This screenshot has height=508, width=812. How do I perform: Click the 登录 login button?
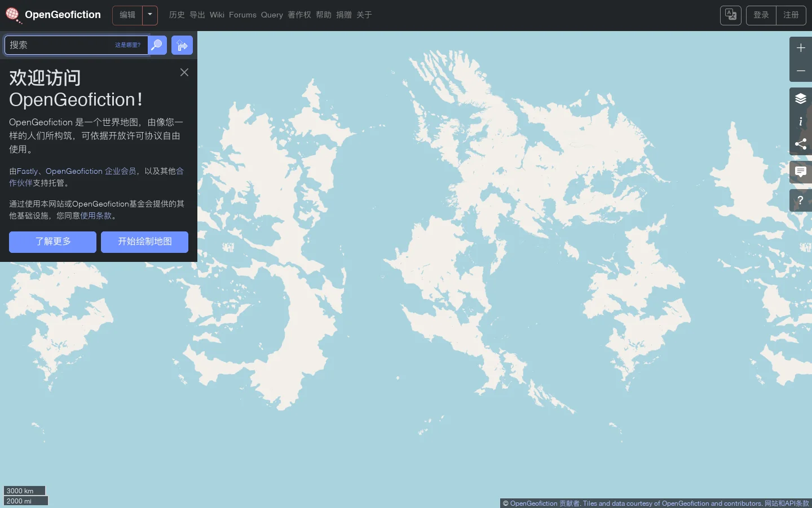pos(761,15)
